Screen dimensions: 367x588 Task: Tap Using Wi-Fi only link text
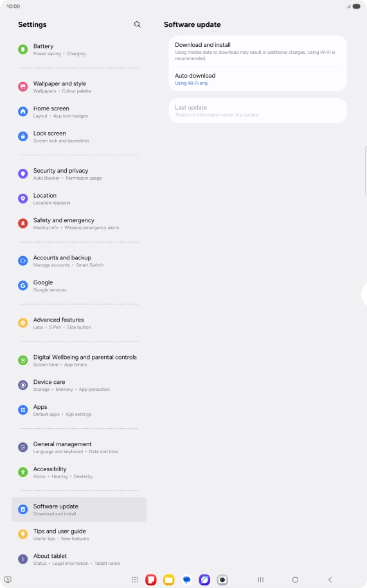point(191,83)
